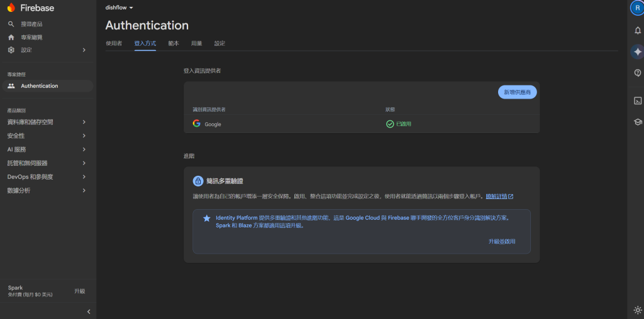Image resolution: width=644 pixels, height=319 pixels.
Task: Toggle theme with the sun icon
Action: pos(638,310)
